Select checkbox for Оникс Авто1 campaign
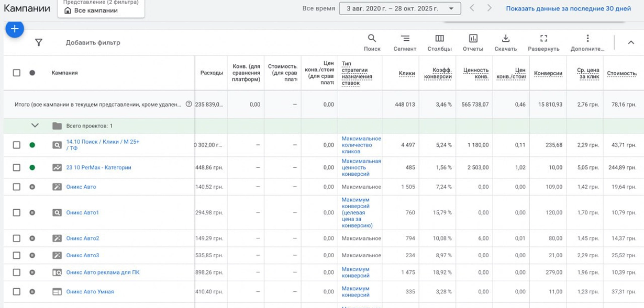 [17, 213]
